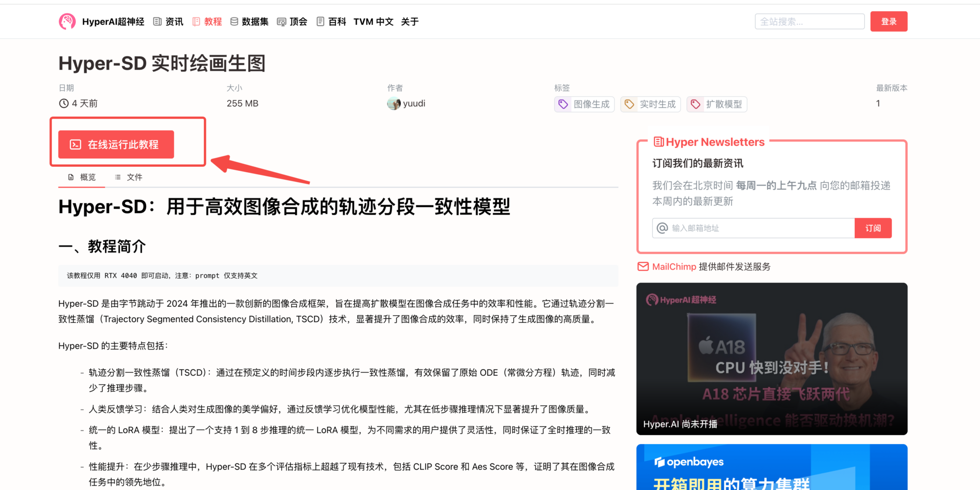
Task: Open the A18 CPU video thumbnail
Action: pos(772,359)
